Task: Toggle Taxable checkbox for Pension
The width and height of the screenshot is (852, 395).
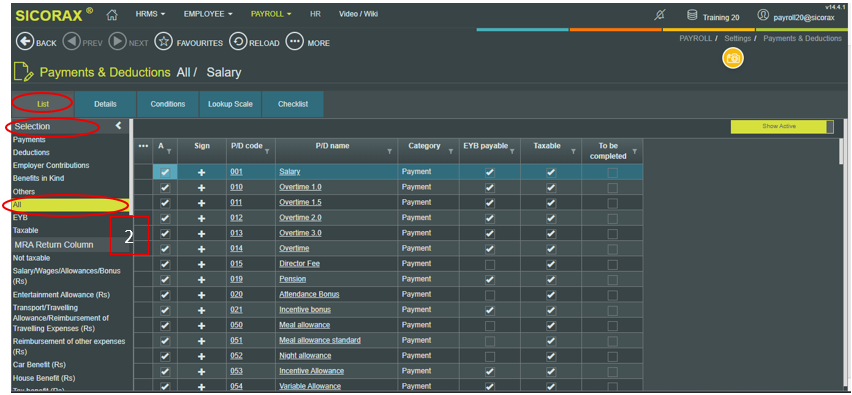Action: coord(551,279)
